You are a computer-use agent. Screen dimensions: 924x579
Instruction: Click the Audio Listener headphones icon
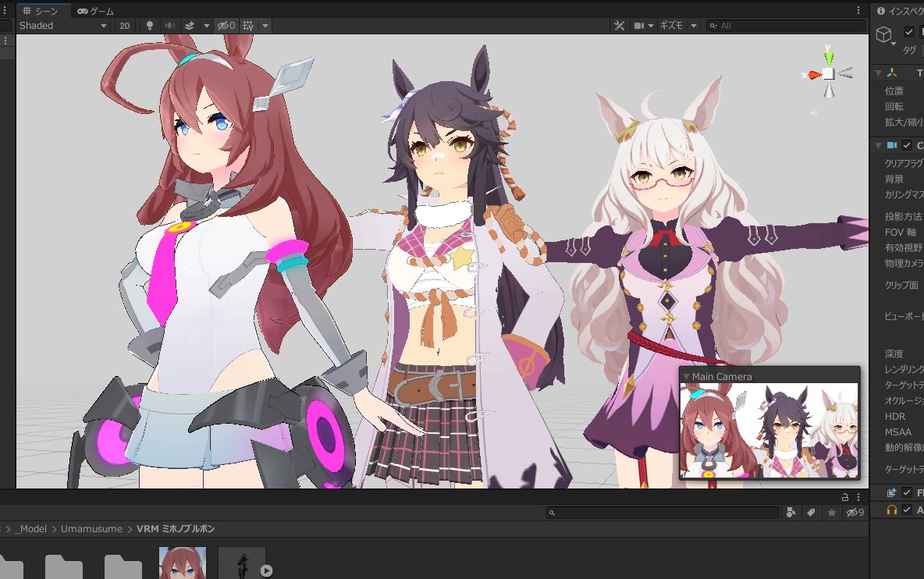pos(892,510)
